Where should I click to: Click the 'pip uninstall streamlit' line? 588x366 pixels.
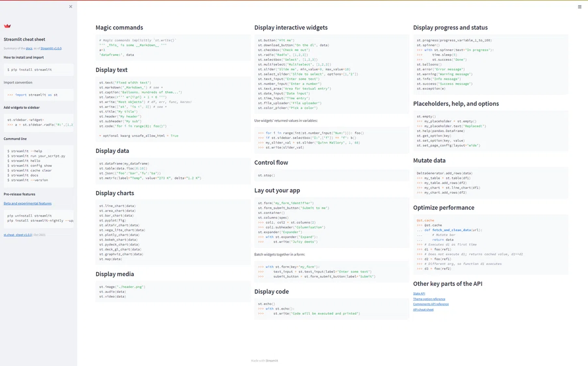pos(29,216)
